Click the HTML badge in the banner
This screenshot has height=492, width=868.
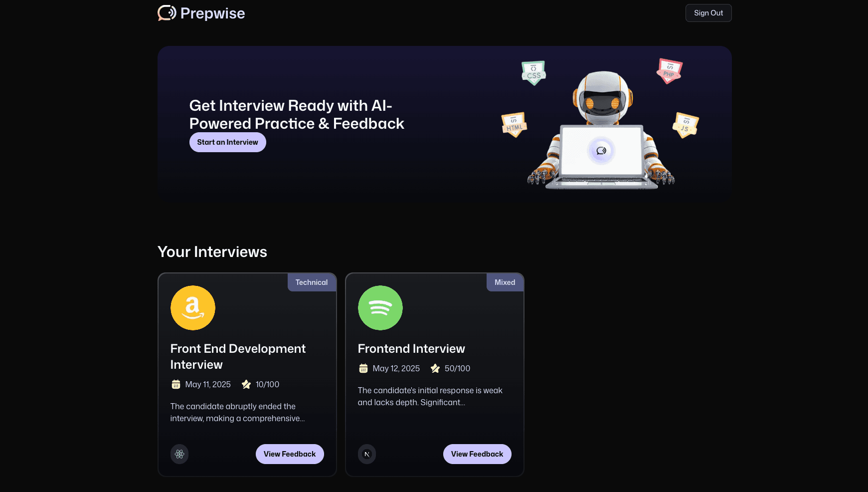pos(514,124)
